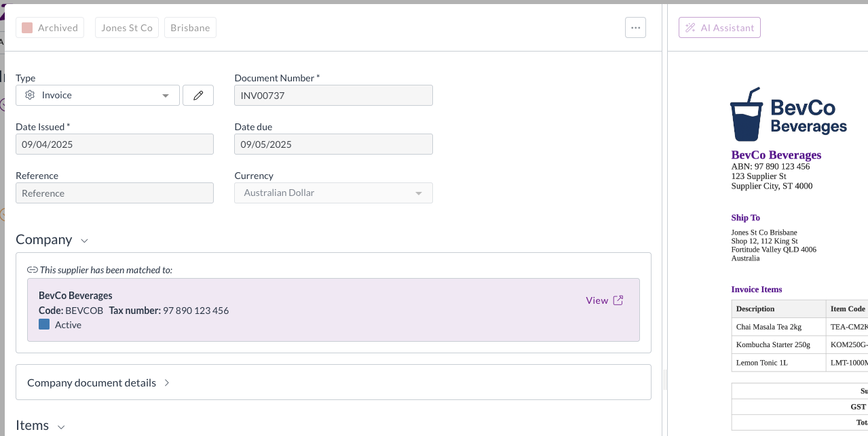This screenshot has height=436, width=868.
Task: Expand Company document details row
Action: pyautogui.click(x=333, y=382)
